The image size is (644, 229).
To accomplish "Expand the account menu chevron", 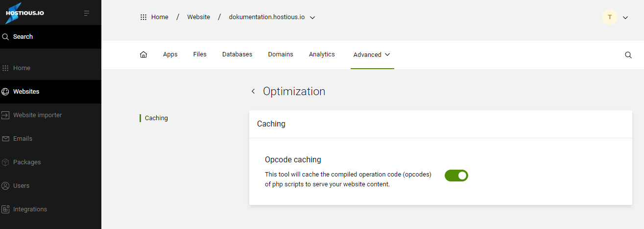I will 625,17.
